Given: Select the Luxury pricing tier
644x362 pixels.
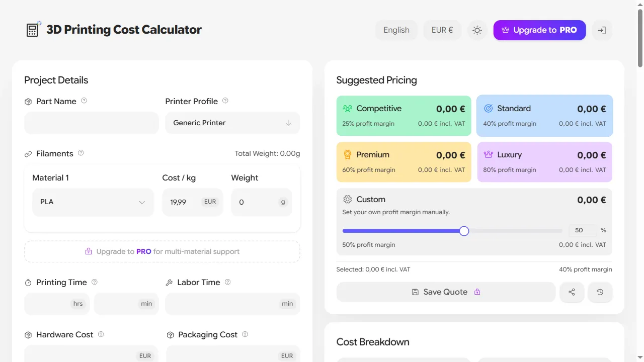Looking at the screenshot, I should pos(544,162).
